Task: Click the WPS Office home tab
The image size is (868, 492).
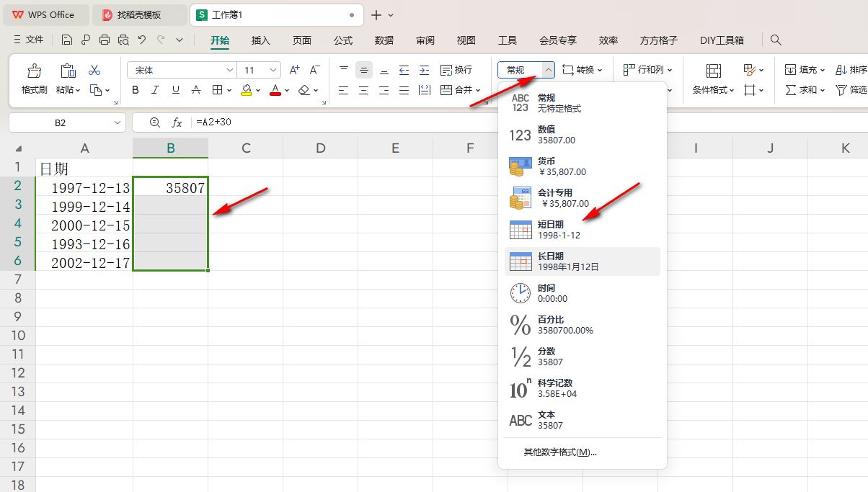Action: (x=45, y=14)
